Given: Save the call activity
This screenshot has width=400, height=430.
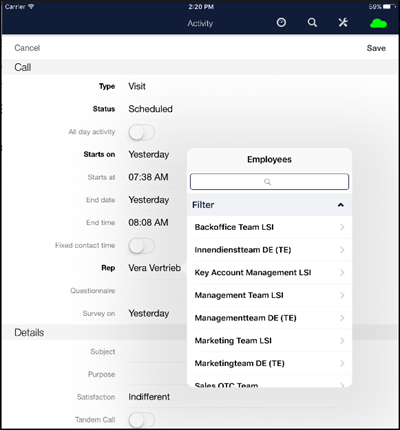Looking at the screenshot, I should coord(376,48).
